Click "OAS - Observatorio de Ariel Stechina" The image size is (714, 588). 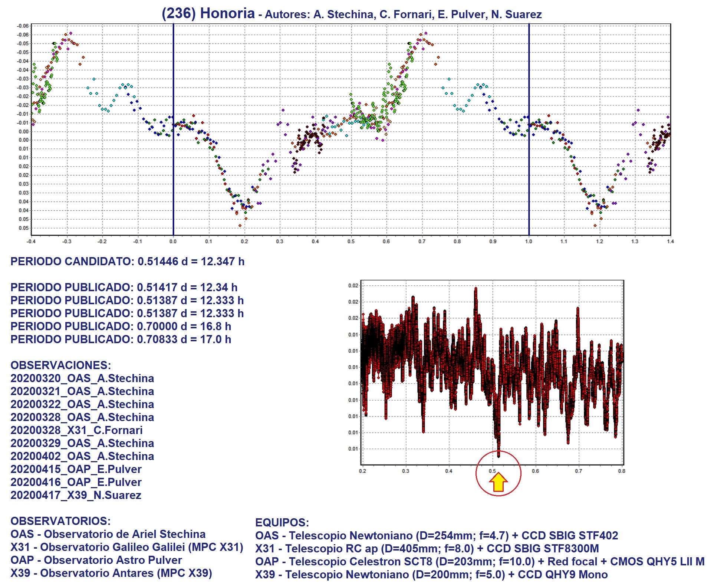pos(108,534)
